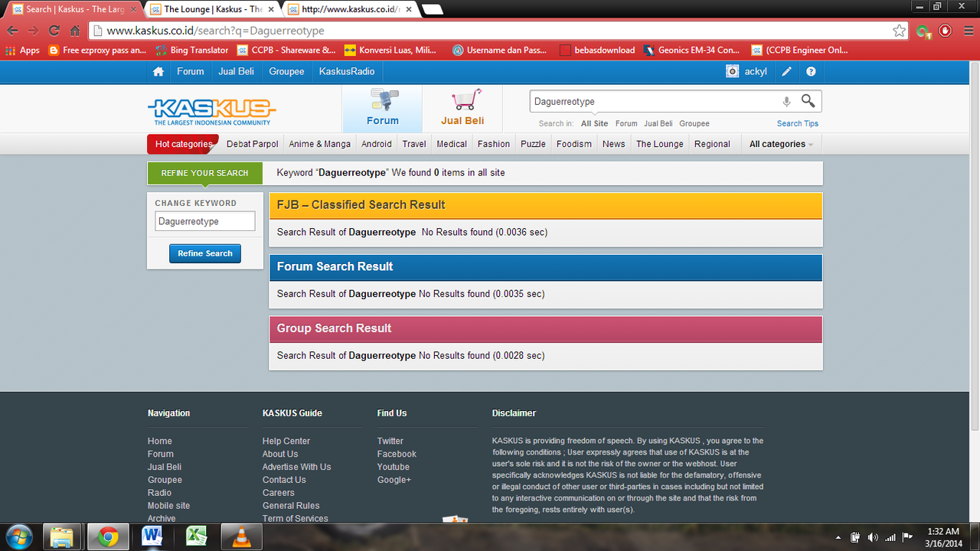Open the Geonics EM-34 bookmark
The width and height of the screenshot is (980, 551).
pos(692,51)
